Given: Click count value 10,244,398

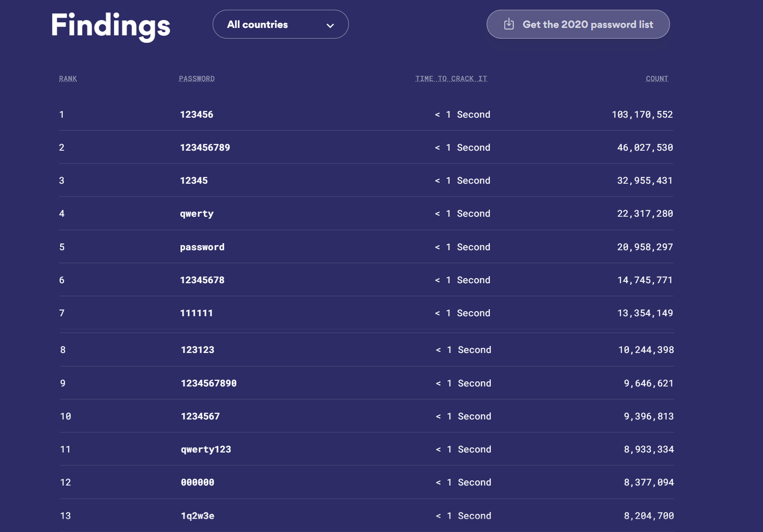Looking at the screenshot, I should tap(646, 350).
